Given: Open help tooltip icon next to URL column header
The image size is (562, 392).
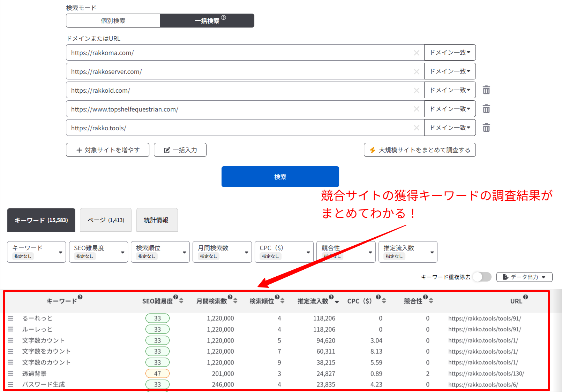Looking at the screenshot, I should (525, 297).
